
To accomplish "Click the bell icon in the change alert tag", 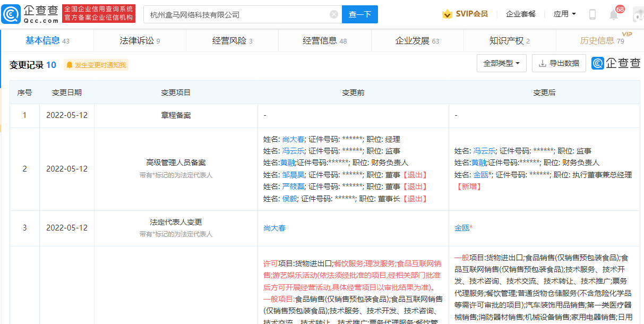I will click(70, 65).
